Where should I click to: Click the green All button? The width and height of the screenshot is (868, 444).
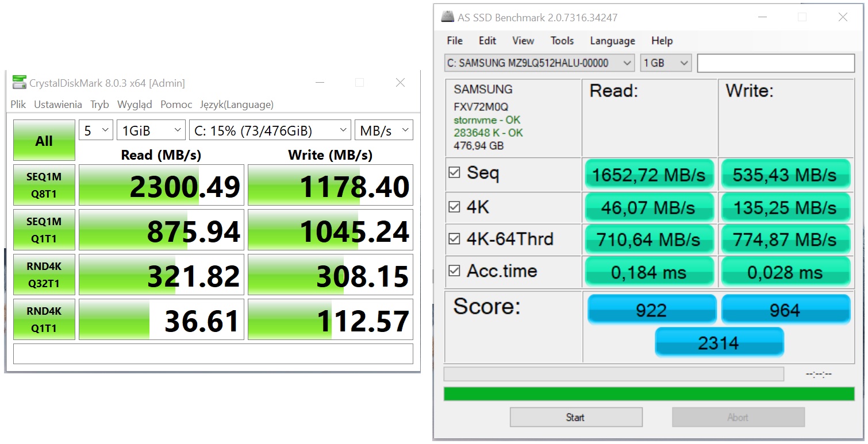click(44, 140)
